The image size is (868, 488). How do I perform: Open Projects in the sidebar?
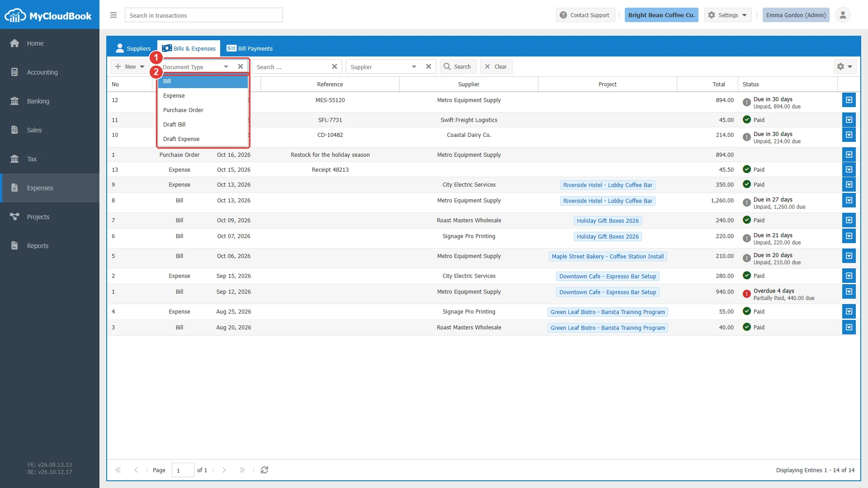click(x=50, y=217)
